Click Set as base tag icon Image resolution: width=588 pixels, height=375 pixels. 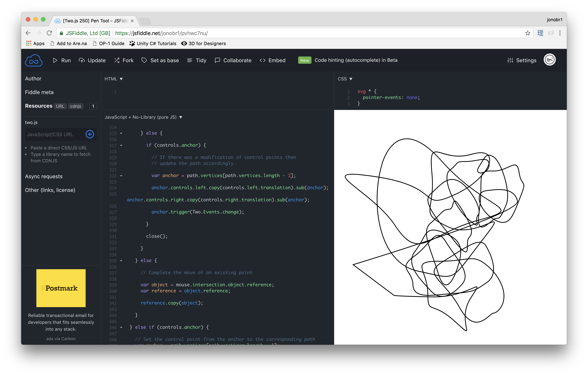(x=160, y=60)
